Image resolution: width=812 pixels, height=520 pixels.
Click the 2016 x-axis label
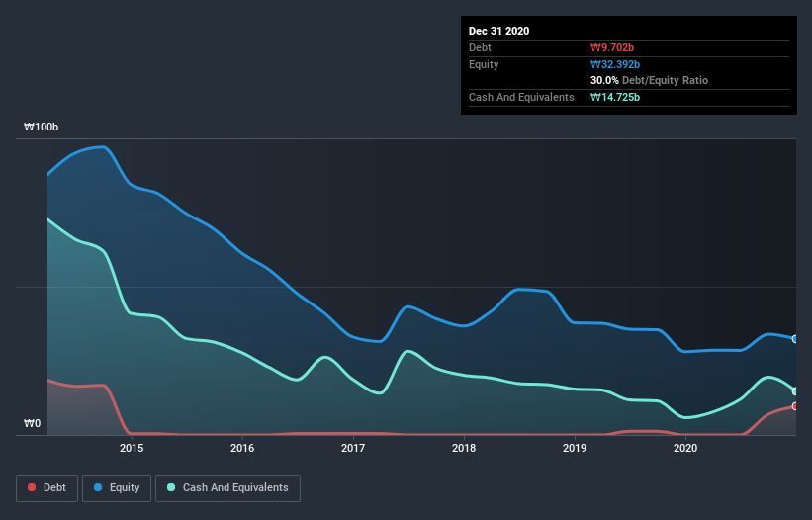click(x=242, y=448)
